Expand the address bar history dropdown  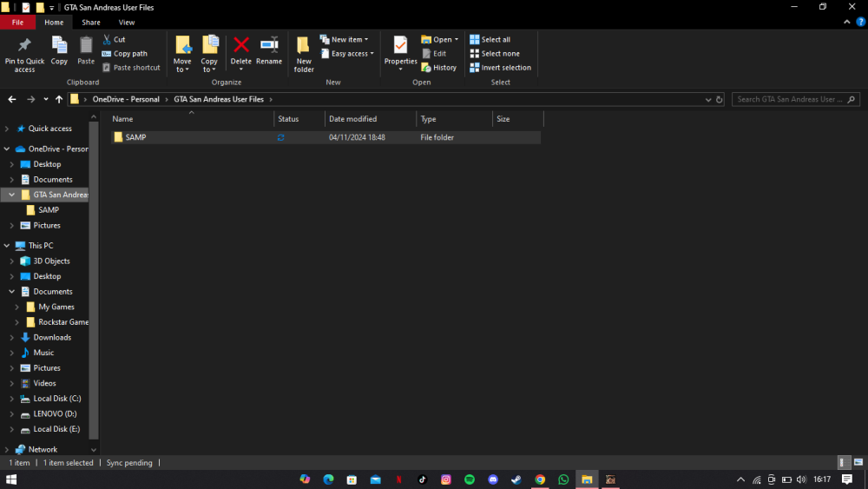(708, 99)
